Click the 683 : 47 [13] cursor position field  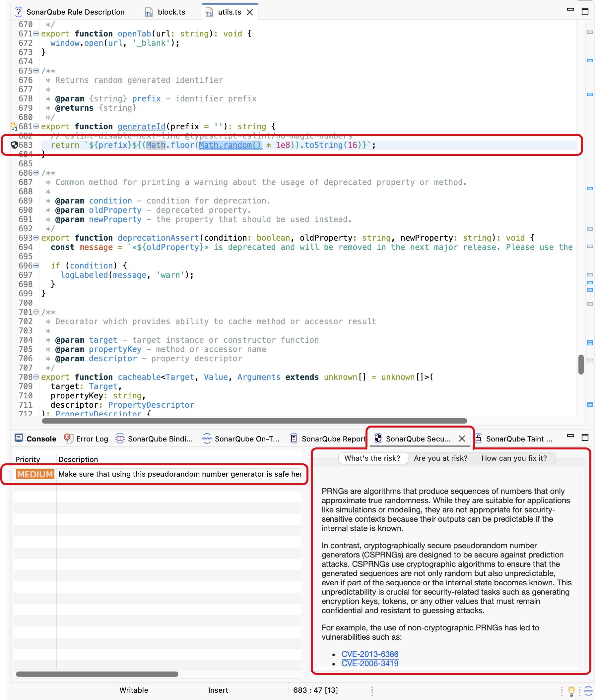click(315, 690)
